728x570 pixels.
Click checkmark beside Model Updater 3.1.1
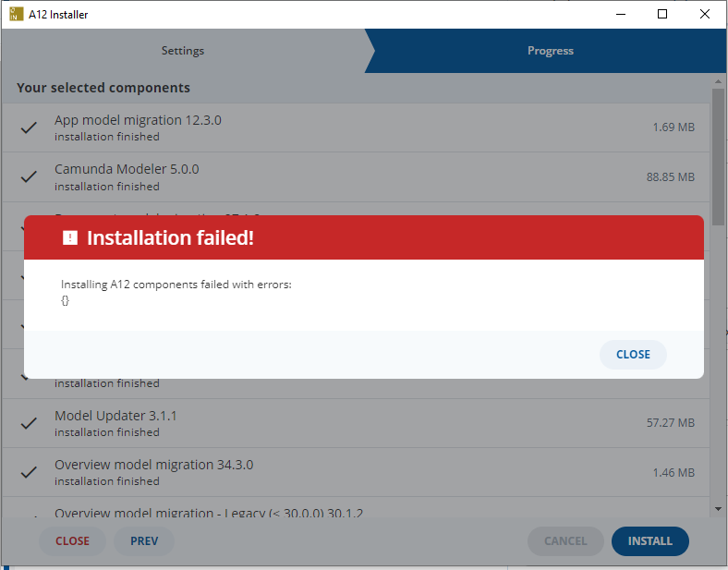pos(29,423)
